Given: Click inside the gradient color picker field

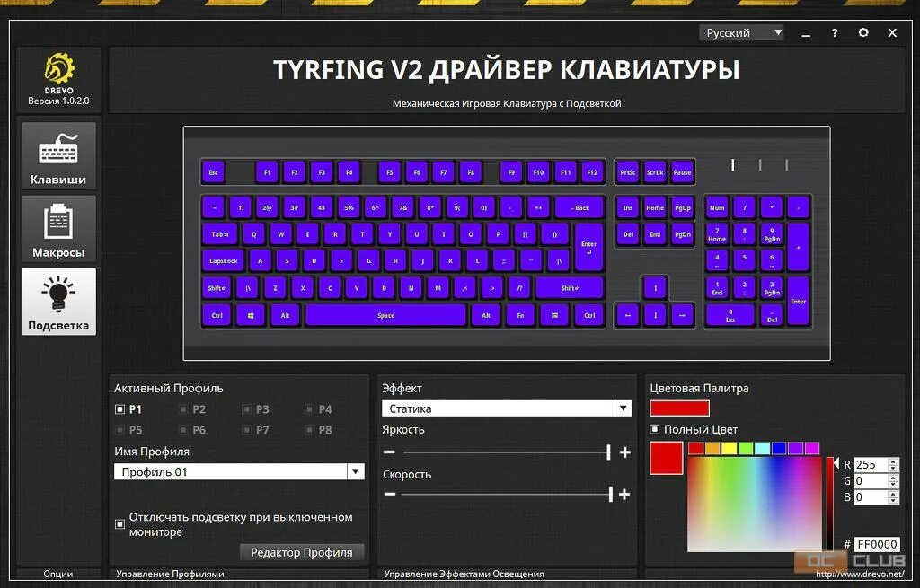Looking at the screenshot, I should (755, 505).
